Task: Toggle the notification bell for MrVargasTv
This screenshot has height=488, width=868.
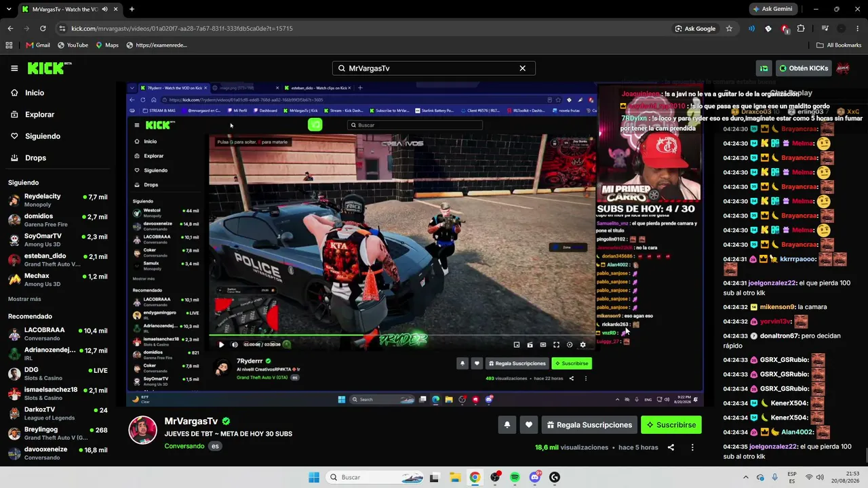Action: pyautogui.click(x=507, y=425)
